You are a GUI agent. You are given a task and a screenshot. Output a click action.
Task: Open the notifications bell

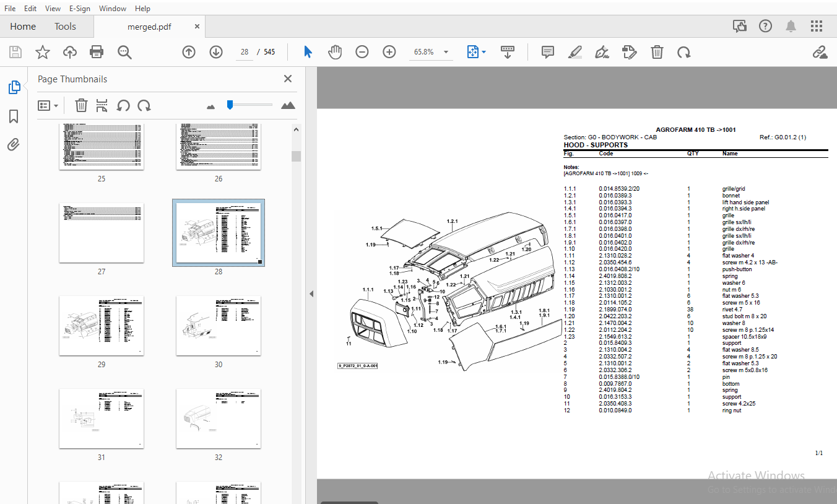click(x=791, y=26)
